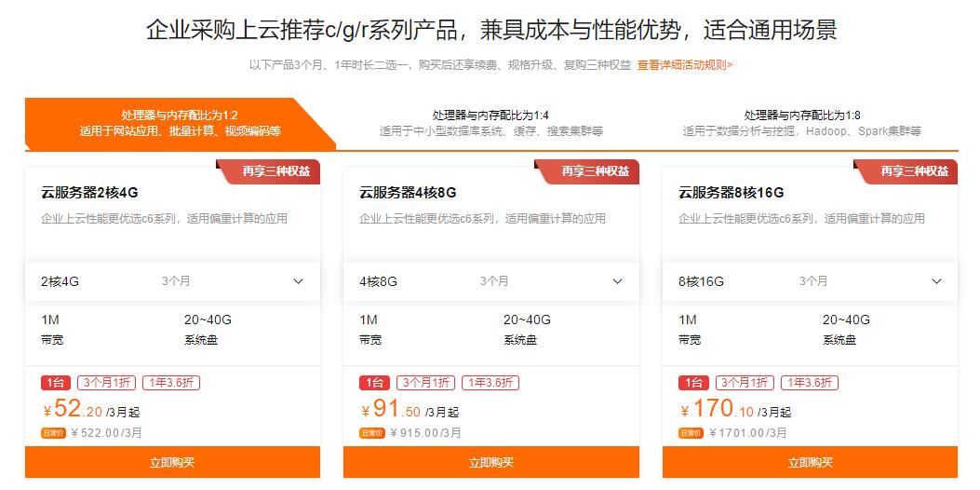Click the 1台 tag on 4核8G card
This screenshot has height=490, width=980.
(375, 383)
